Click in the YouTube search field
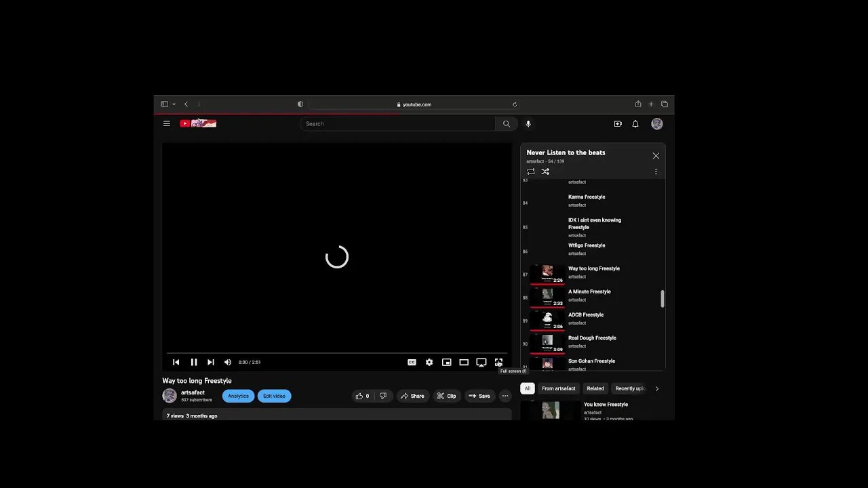 coord(398,124)
